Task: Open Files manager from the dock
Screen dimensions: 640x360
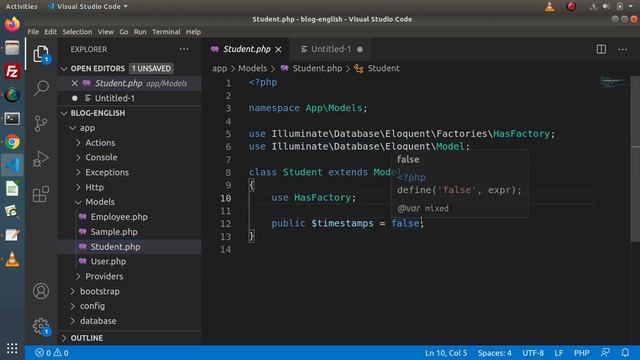Action: click(12, 48)
